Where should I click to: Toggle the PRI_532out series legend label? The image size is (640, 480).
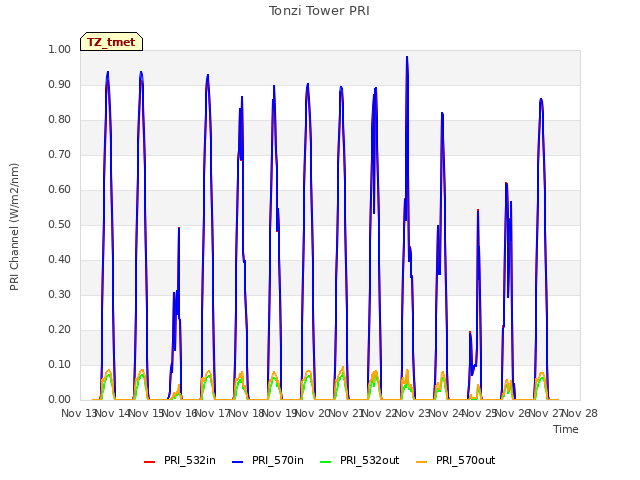click(x=369, y=460)
